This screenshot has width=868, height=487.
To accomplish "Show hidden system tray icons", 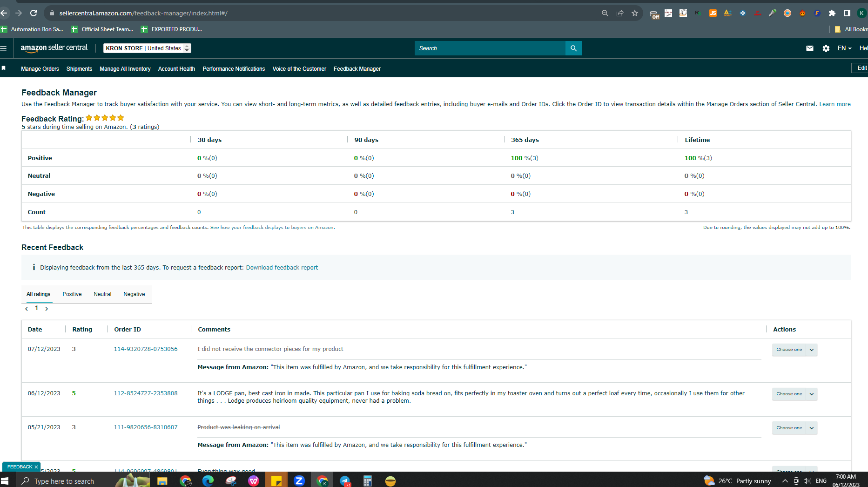I will (x=785, y=481).
